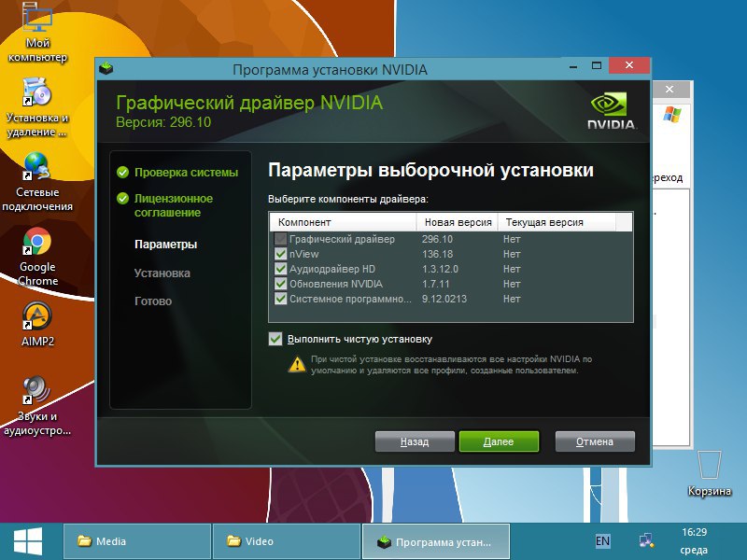Click the green Далее button
Screen dimensions: 747x560
coord(499,441)
